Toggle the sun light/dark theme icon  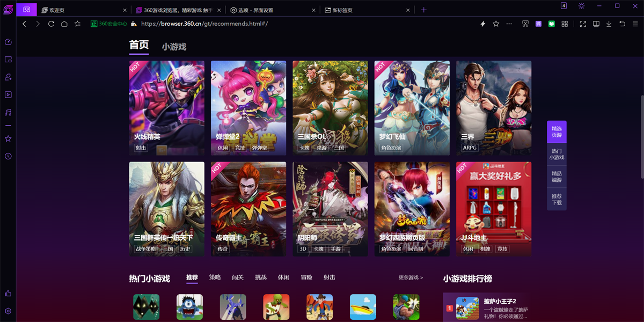[x=581, y=6]
